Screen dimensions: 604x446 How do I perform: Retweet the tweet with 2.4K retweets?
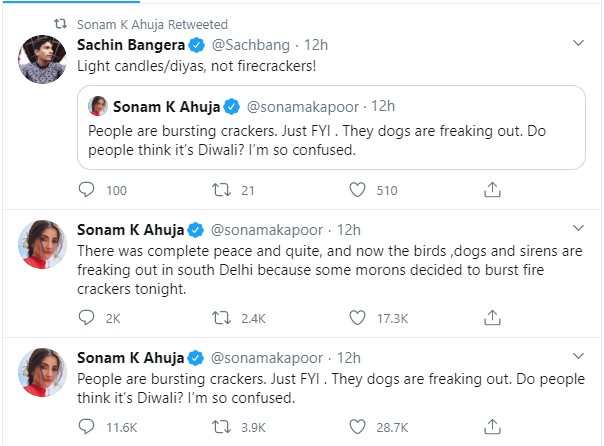pos(222,318)
